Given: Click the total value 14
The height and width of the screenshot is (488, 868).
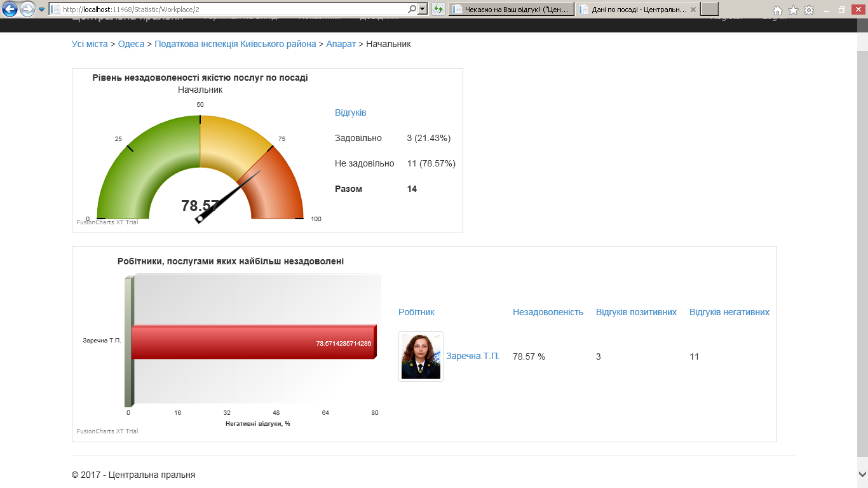Looking at the screenshot, I should [x=412, y=189].
